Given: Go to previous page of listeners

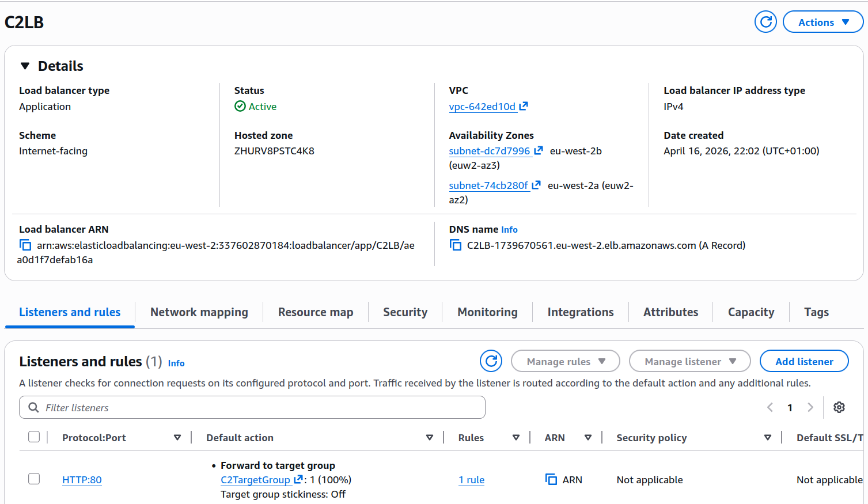Looking at the screenshot, I should pos(770,407).
